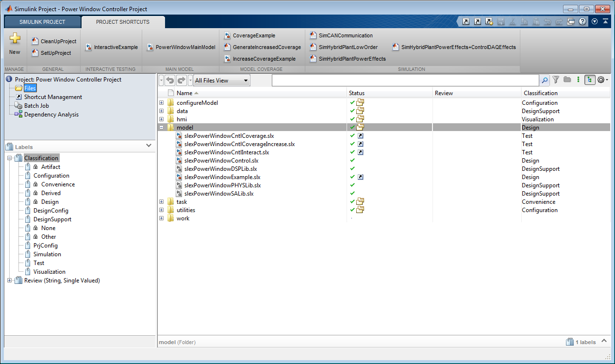
Task: Expand the configureModel folder
Action: tap(162, 103)
